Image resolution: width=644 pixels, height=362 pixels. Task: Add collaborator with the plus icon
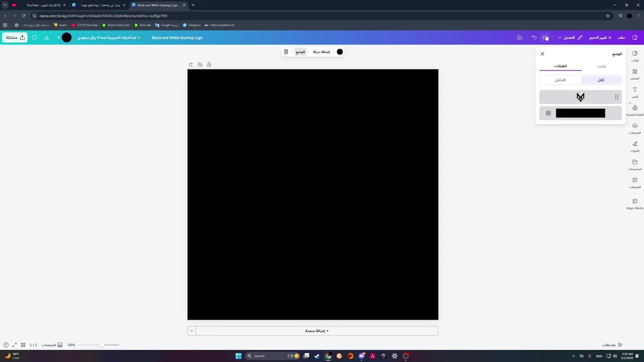coord(58,38)
